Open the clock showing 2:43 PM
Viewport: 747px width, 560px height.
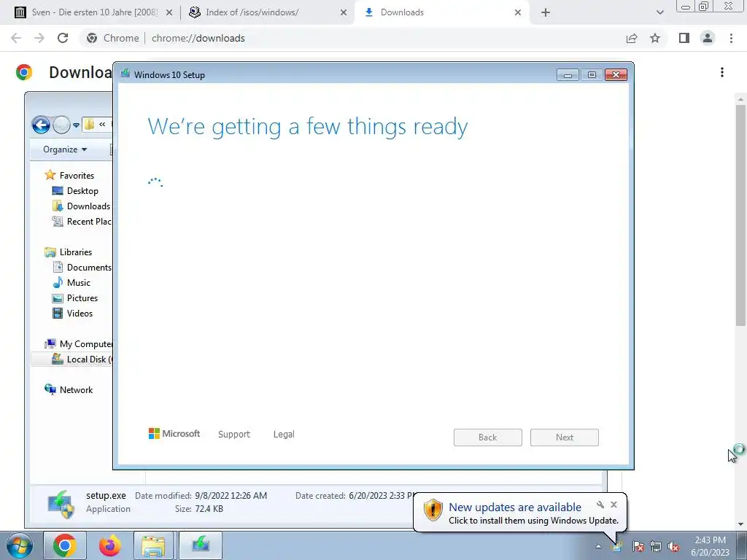(x=710, y=546)
